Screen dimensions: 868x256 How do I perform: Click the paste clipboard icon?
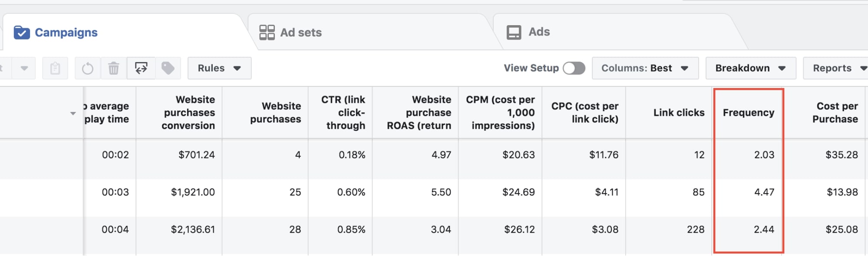pos(55,68)
